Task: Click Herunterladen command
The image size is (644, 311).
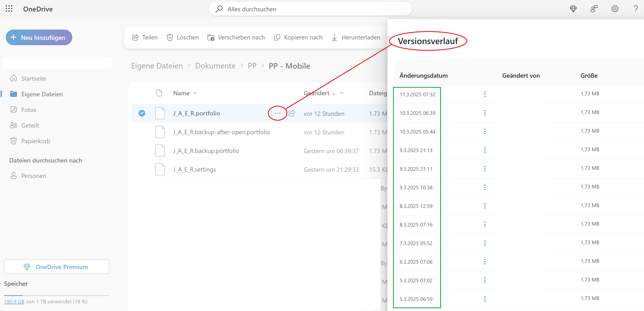Action: coord(356,37)
